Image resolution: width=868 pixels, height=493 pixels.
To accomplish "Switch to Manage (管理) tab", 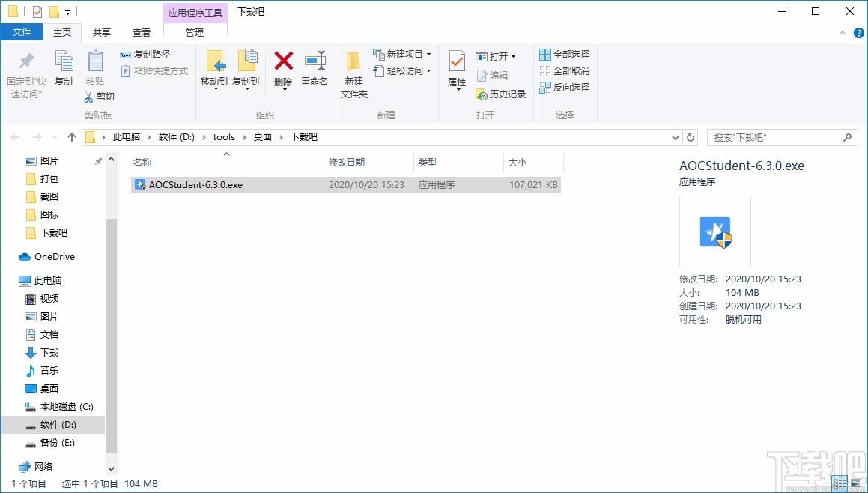I will [x=195, y=33].
